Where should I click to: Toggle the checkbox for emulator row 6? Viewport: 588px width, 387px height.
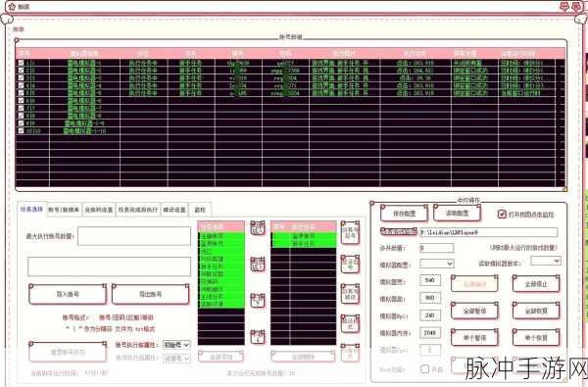click(21, 101)
